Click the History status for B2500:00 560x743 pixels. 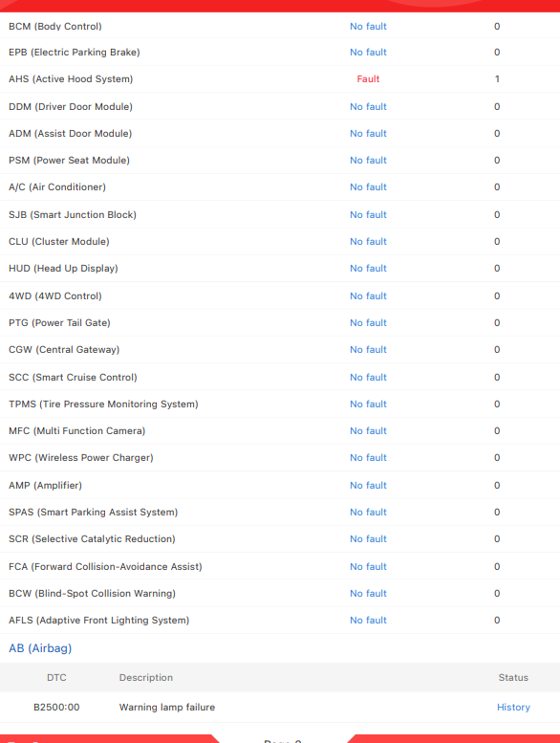pyautogui.click(x=513, y=708)
